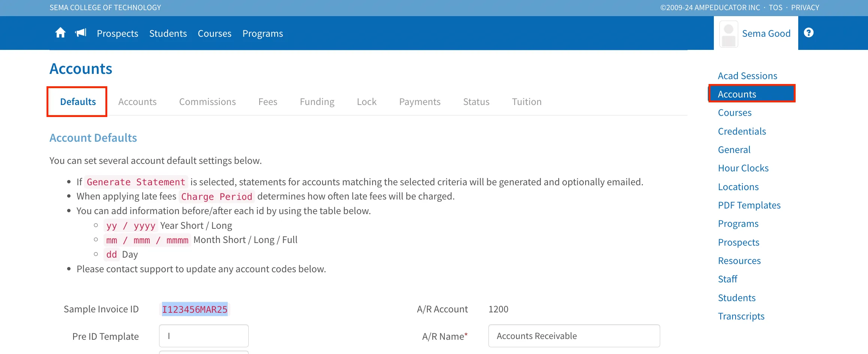This screenshot has height=354, width=868.
Task: Click the sample invoice ID I123456MAR25
Action: point(195,309)
